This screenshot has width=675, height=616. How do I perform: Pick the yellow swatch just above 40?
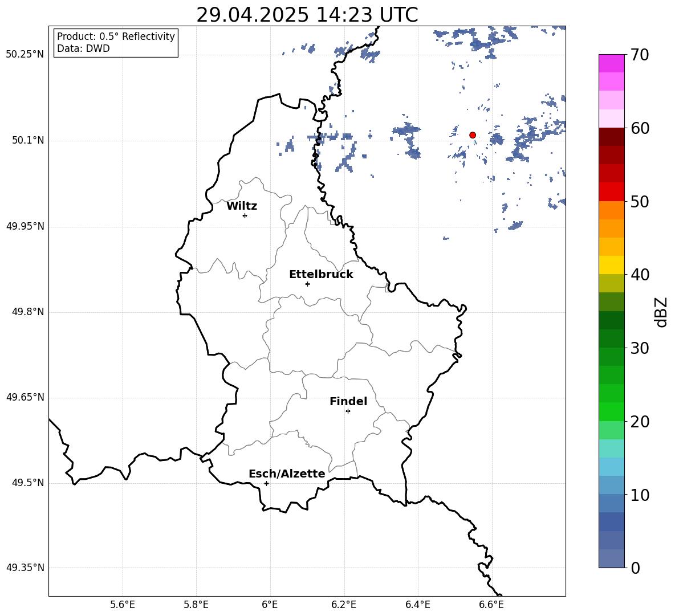[612, 265]
